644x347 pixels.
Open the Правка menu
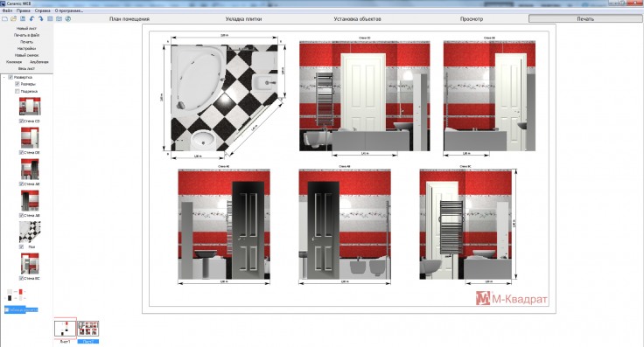pyautogui.click(x=24, y=10)
